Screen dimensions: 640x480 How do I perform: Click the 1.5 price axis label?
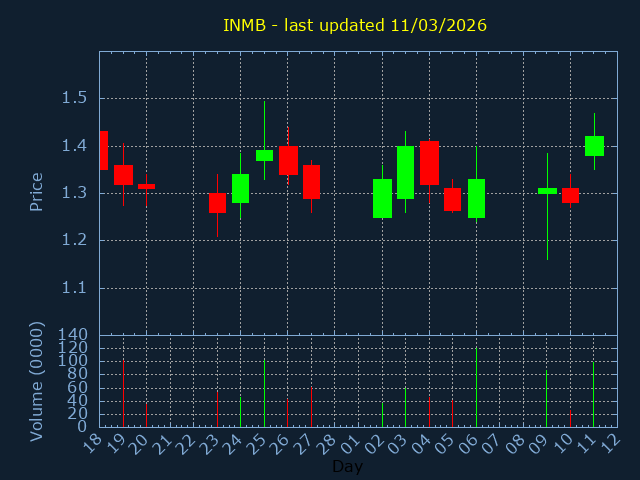pos(74,98)
